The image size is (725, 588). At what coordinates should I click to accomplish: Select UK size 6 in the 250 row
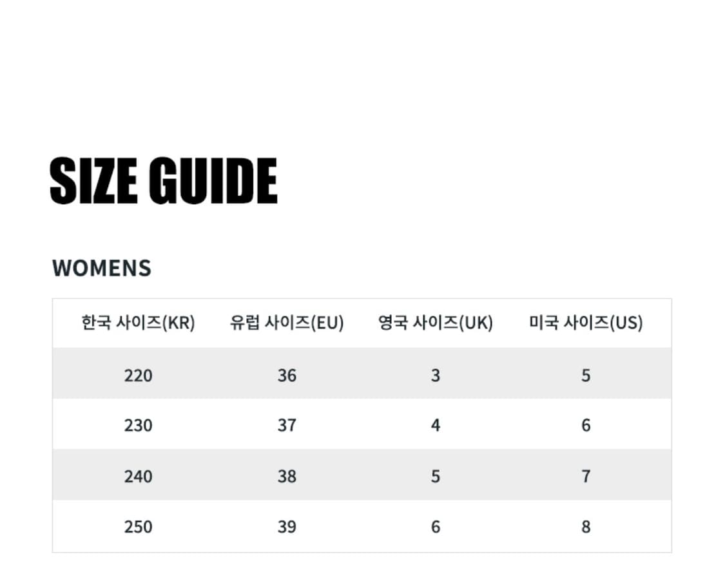[x=436, y=526]
